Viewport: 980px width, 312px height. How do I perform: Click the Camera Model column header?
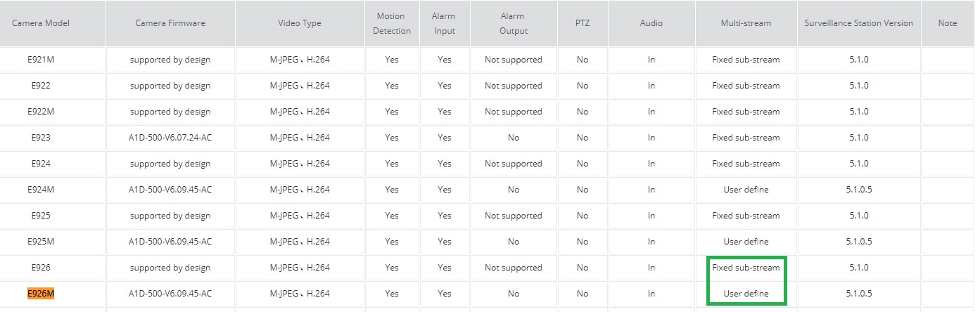pos(41,23)
